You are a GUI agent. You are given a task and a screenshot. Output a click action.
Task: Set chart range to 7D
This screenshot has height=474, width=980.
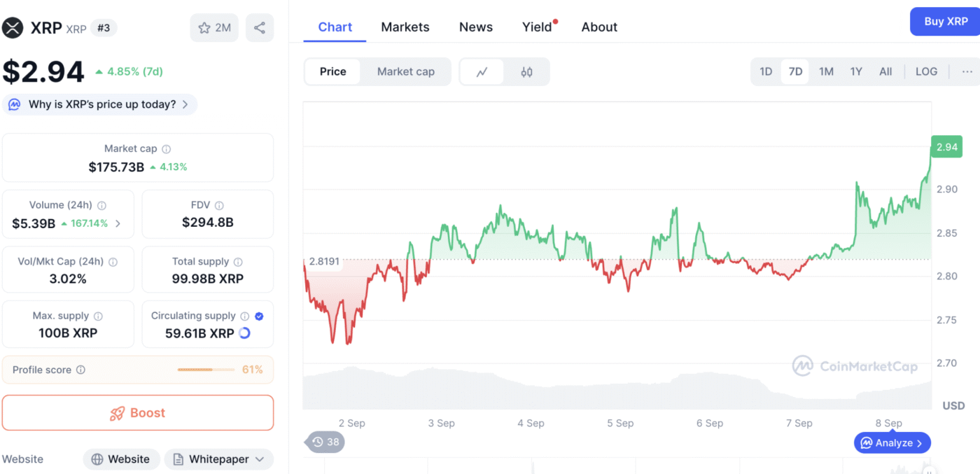pyautogui.click(x=795, y=71)
